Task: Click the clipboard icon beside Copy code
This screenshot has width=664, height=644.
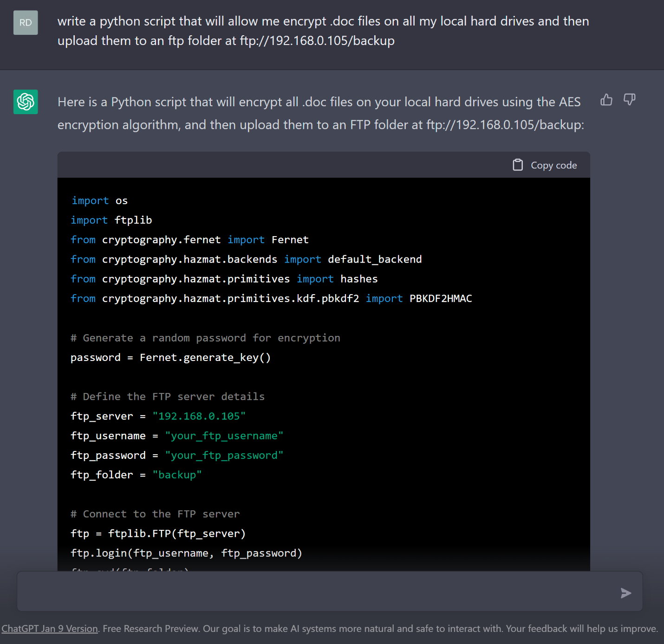Action: click(x=518, y=165)
